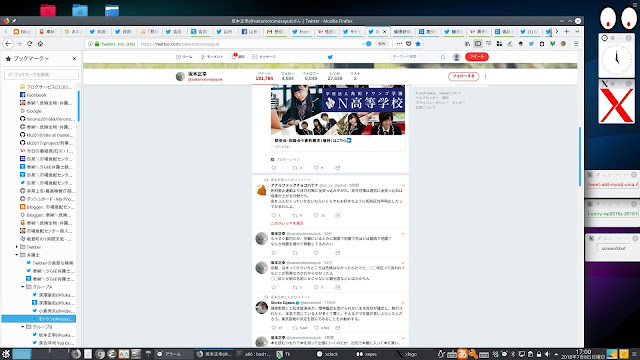Click Twitter keyword search box

[418, 57]
